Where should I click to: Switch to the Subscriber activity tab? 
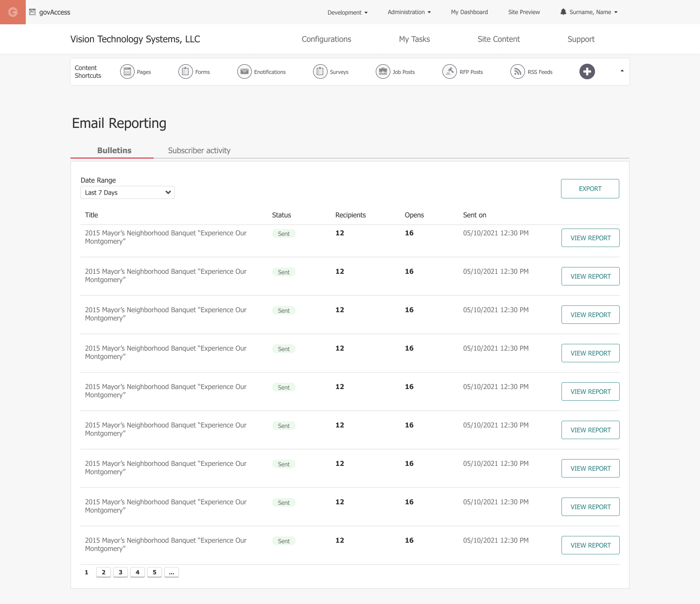coord(199,150)
